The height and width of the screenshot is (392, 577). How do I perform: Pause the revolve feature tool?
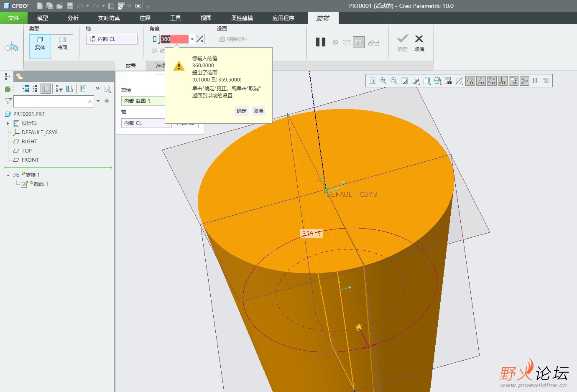(321, 42)
